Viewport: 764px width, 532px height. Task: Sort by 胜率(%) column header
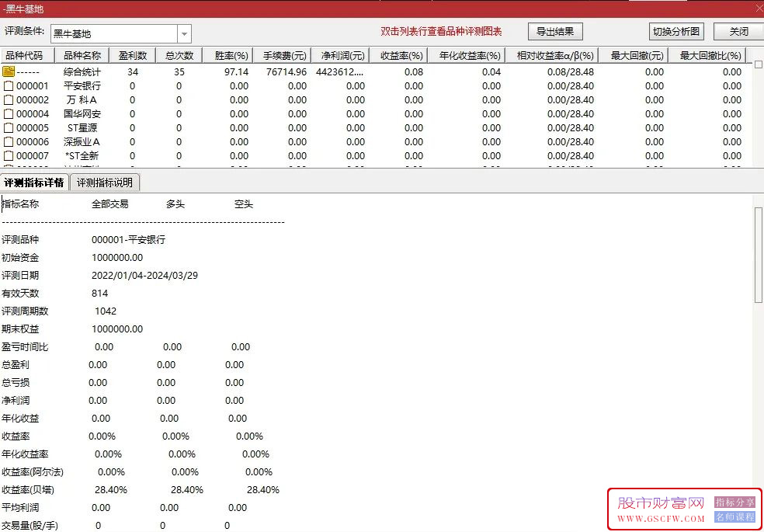coord(227,56)
